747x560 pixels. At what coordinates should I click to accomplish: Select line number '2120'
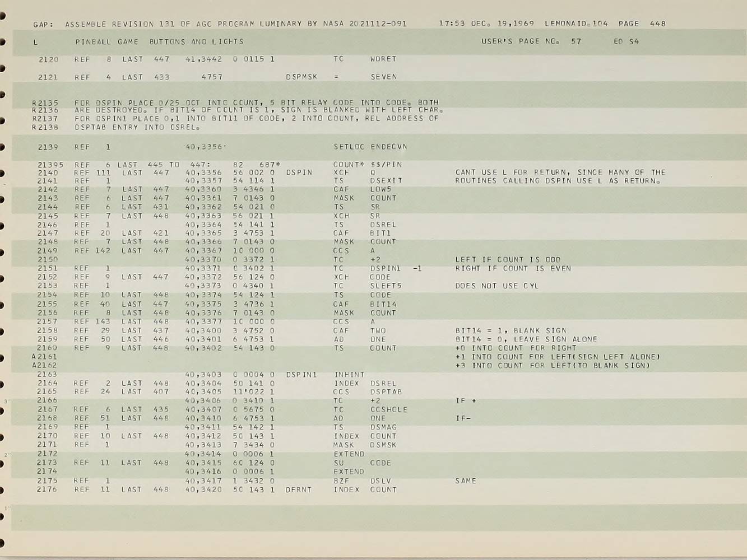49,59
